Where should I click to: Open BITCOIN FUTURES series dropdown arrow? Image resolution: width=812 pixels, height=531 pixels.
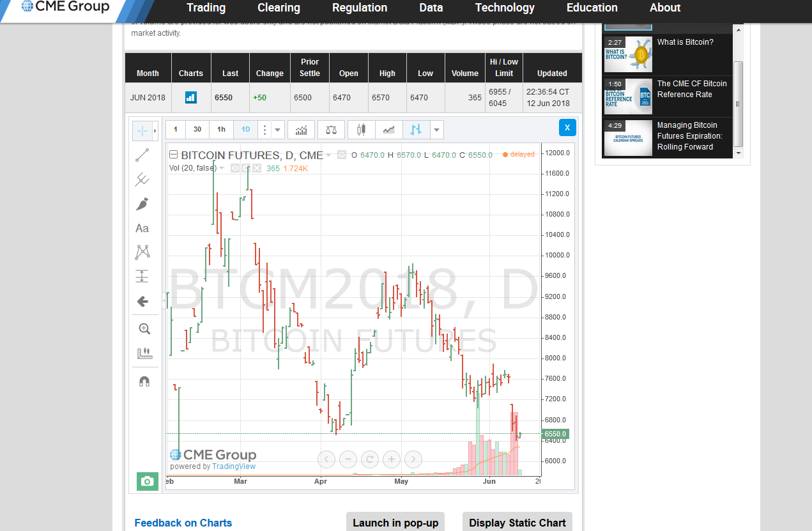pyautogui.click(x=328, y=155)
